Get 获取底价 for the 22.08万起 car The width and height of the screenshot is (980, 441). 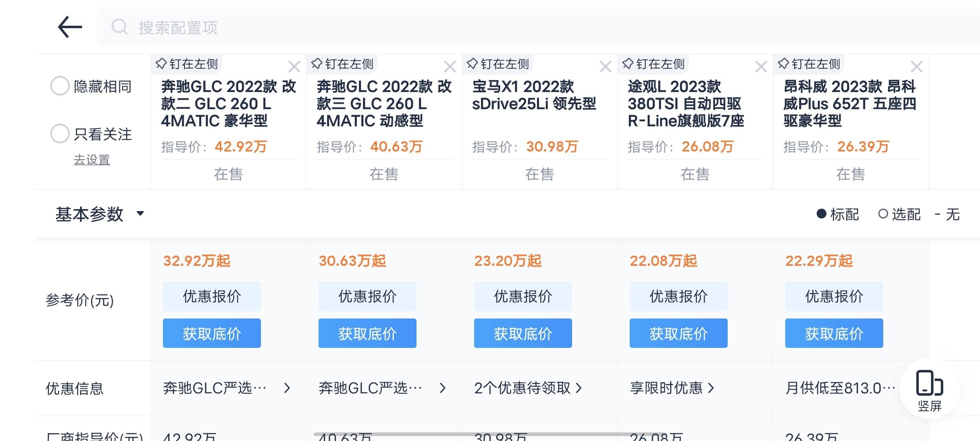pyautogui.click(x=679, y=333)
